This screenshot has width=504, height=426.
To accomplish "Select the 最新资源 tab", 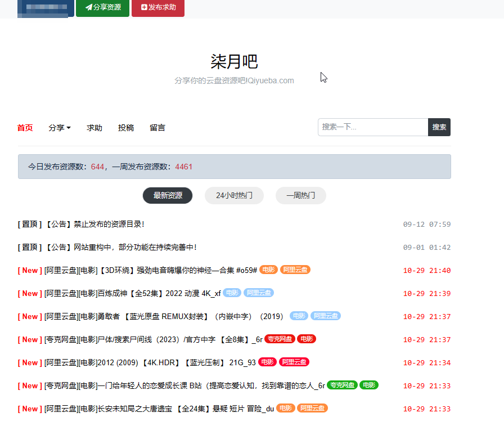I will (168, 195).
